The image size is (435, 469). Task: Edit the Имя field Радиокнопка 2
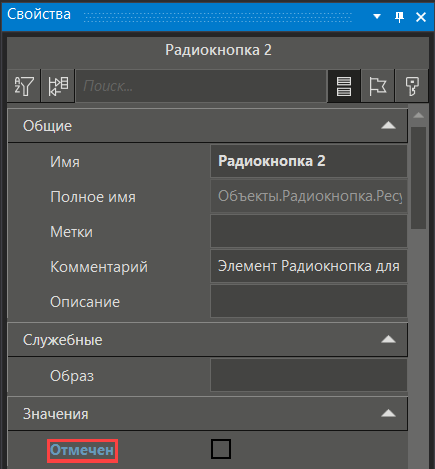tap(309, 161)
